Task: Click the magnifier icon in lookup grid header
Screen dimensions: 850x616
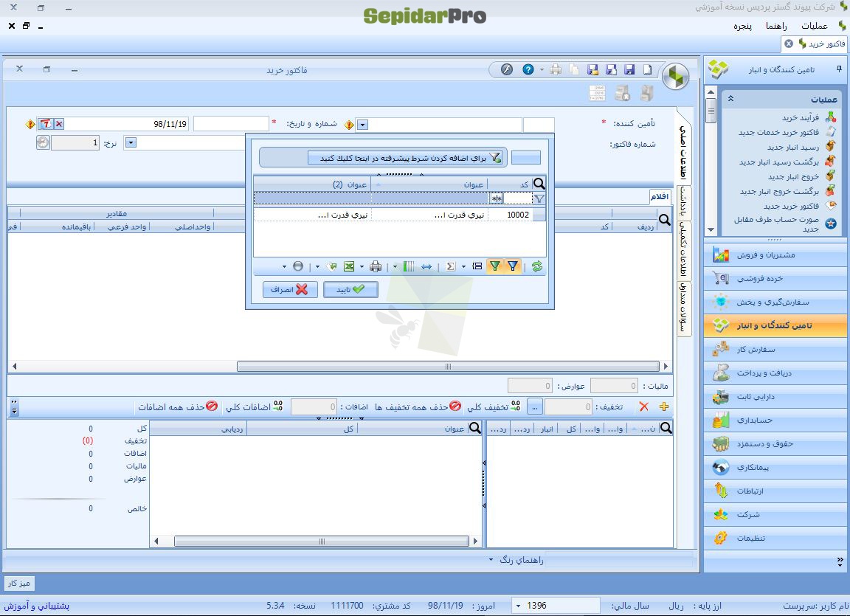Action: point(539,184)
